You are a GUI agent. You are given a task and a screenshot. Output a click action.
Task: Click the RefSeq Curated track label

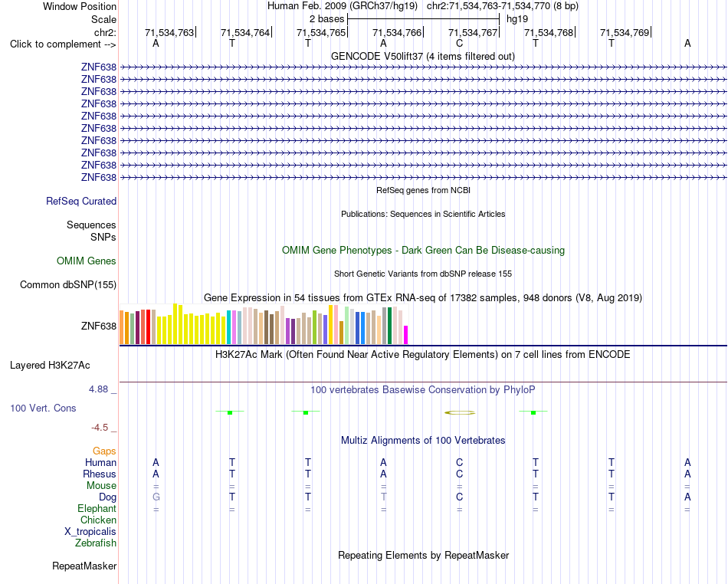click(80, 201)
